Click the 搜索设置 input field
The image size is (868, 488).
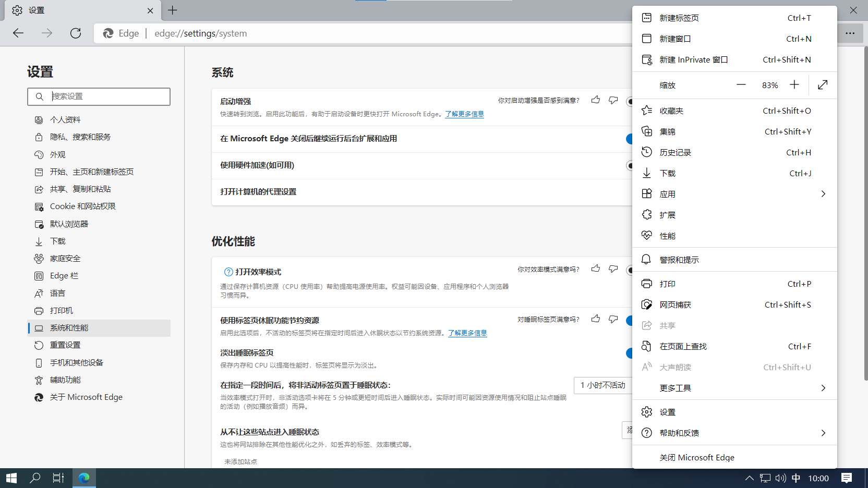click(x=99, y=96)
